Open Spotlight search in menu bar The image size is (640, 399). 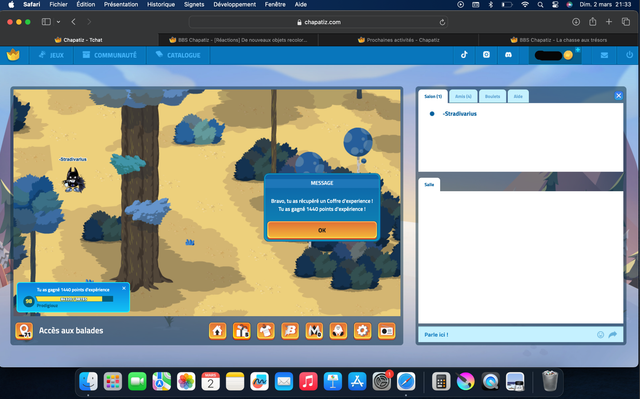point(540,4)
